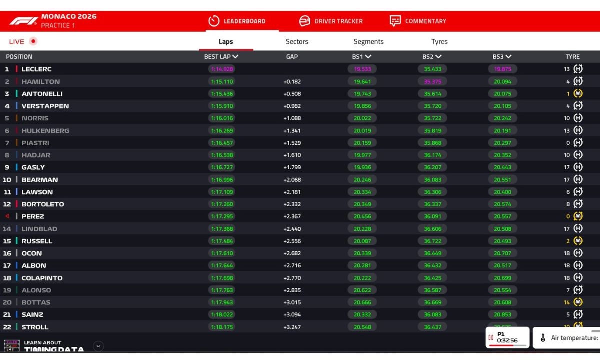This screenshot has width=600, height=364.
Task: Click Norris's gap value +1.088
Action: 292,118
